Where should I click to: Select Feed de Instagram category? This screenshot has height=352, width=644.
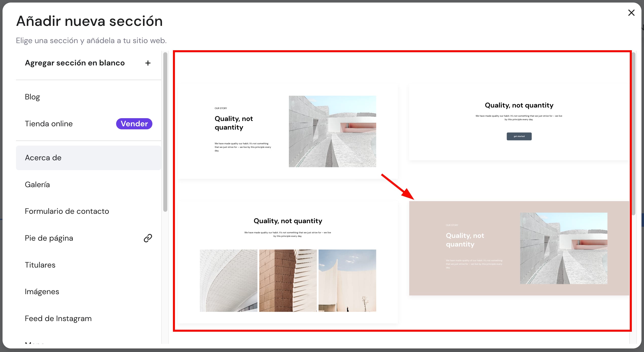point(58,319)
